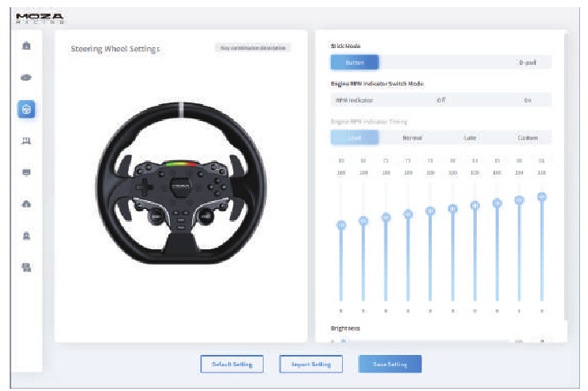Image resolution: width=588 pixels, height=391 pixels.
Task: Turn the Engine RPM Indicator Off
Action: (x=441, y=100)
